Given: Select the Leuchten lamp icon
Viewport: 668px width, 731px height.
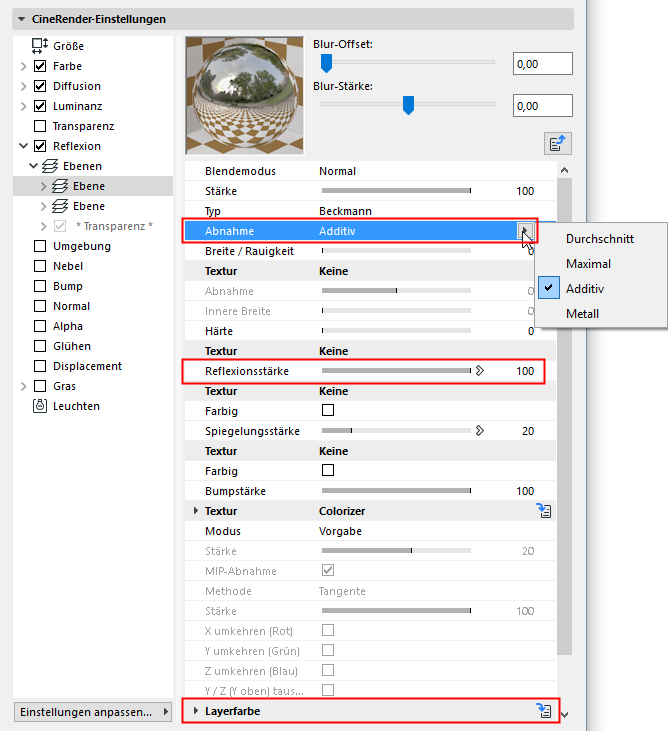Looking at the screenshot, I should point(40,406).
